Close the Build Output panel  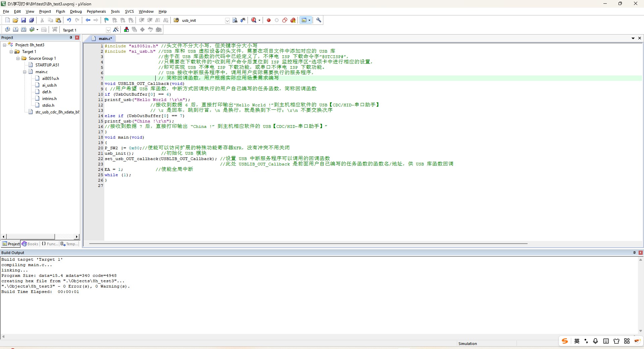click(x=640, y=253)
